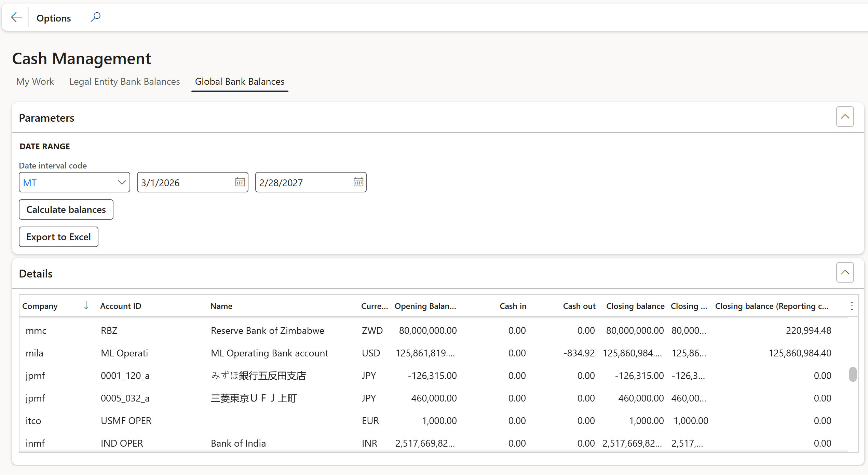The width and height of the screenshot is (868, 475).
Task: Click the Closing balance column header
Action: point(635,306)
